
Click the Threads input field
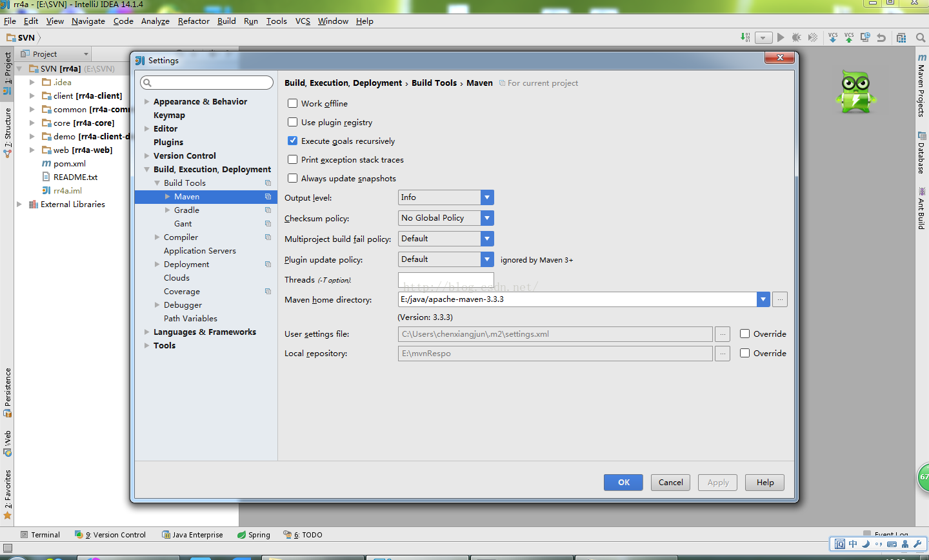tap(446, 280)
